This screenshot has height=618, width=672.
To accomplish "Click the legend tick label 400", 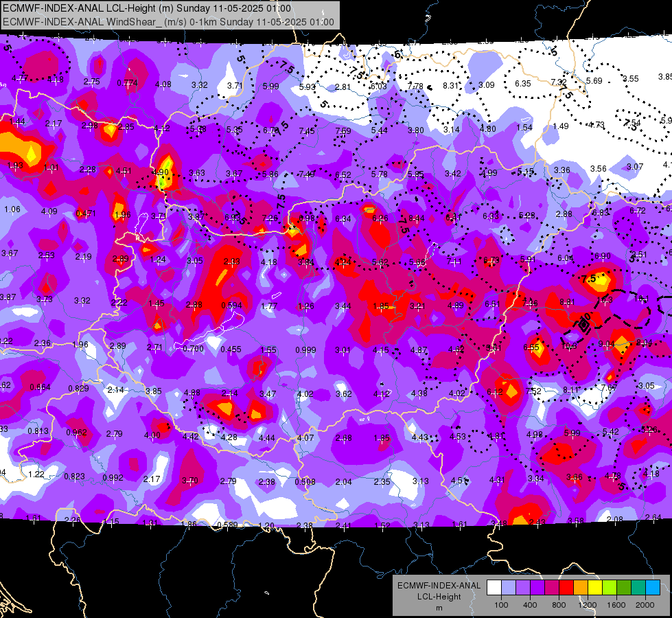I will [x=530, y=605].
